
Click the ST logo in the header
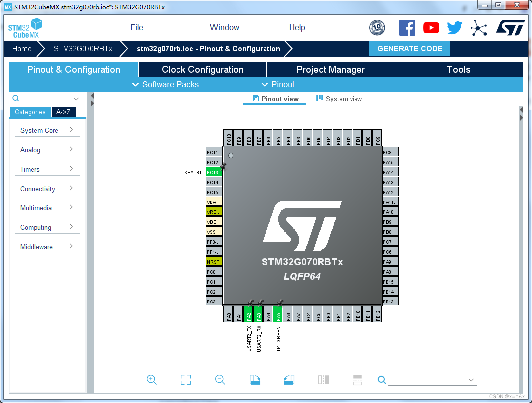510,28
